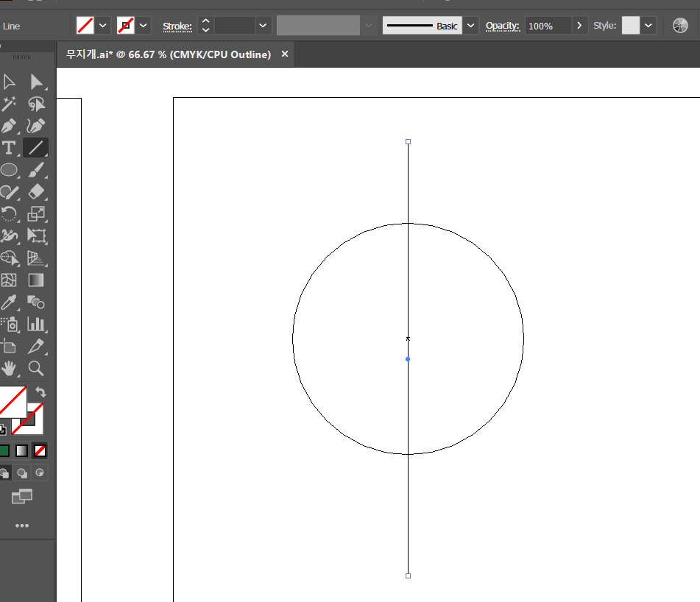Select the Shape Builder tool
700x602 pixels.
[x=9, y=258]
